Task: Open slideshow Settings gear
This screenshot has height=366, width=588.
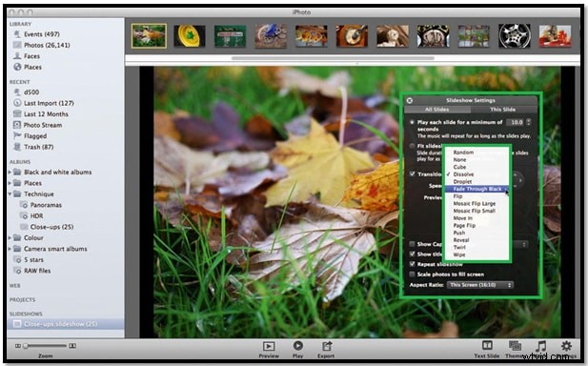Action: (x=566, y=345)
